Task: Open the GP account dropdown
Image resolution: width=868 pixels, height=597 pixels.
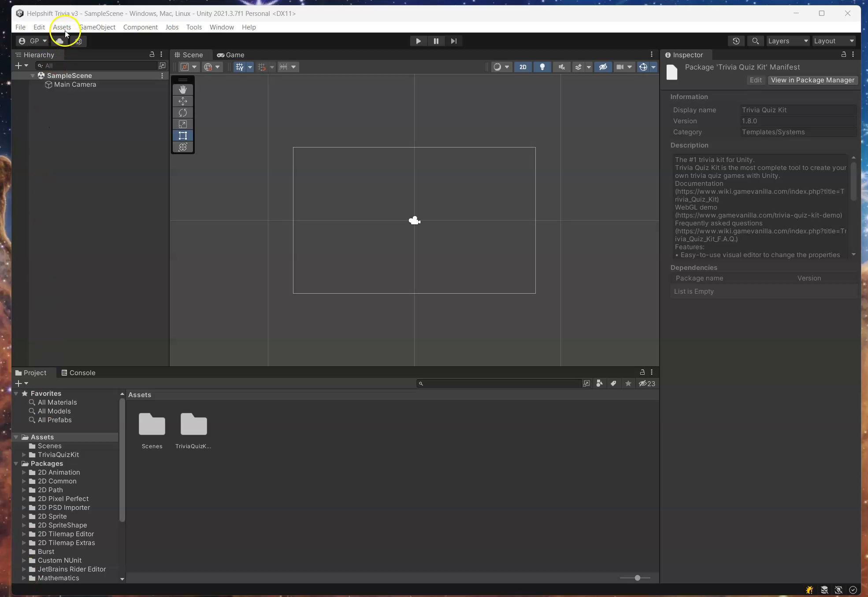Action: [x=33, y=41]
